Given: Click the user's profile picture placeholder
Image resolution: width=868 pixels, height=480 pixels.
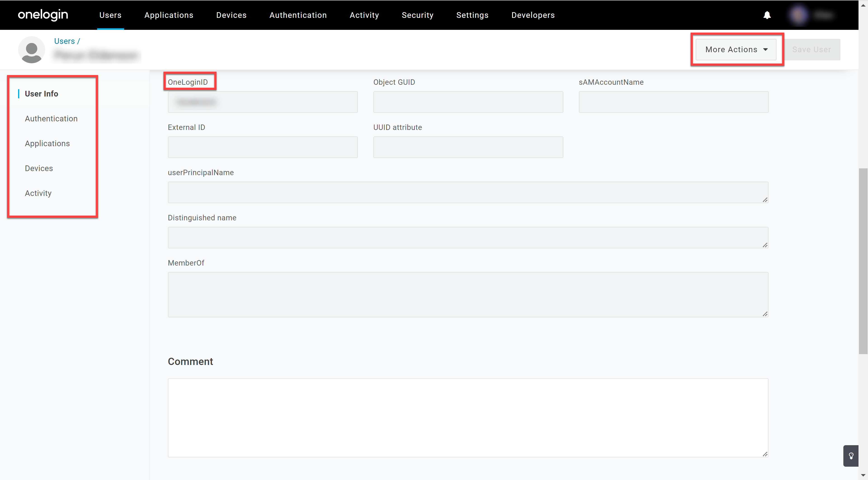Looking at the screenshot, I should [x=31, y=49].
